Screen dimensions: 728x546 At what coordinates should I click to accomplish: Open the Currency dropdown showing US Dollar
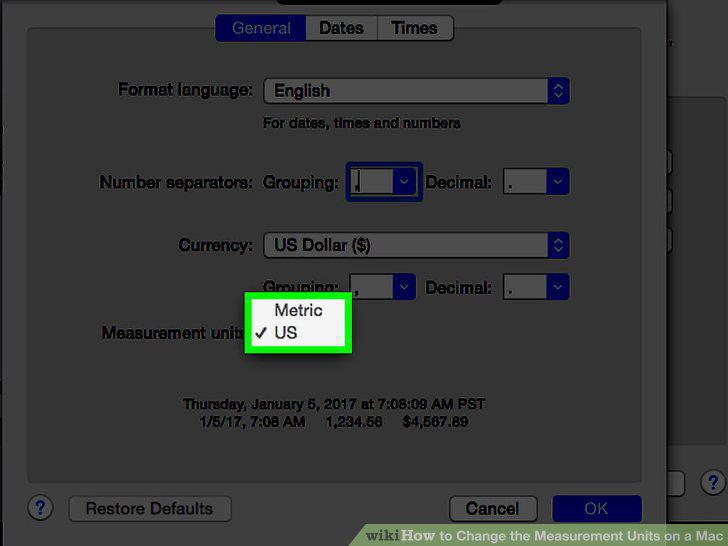point(416,245)
